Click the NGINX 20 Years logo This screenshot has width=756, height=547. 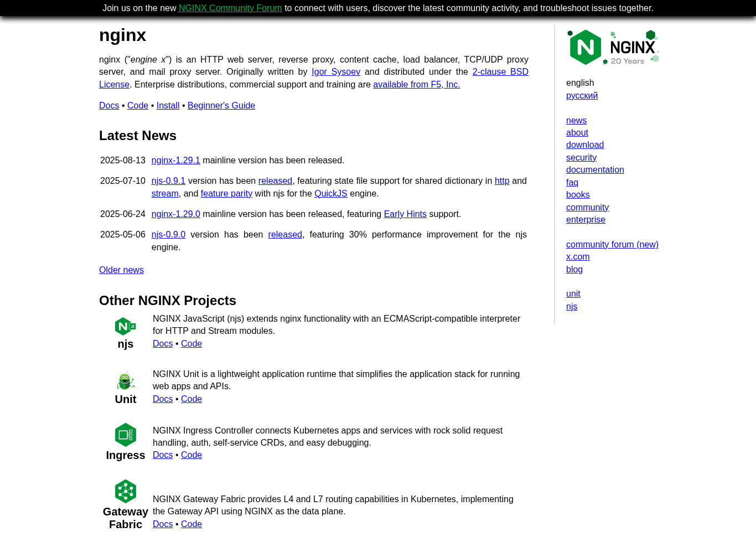tap(613, 47)
